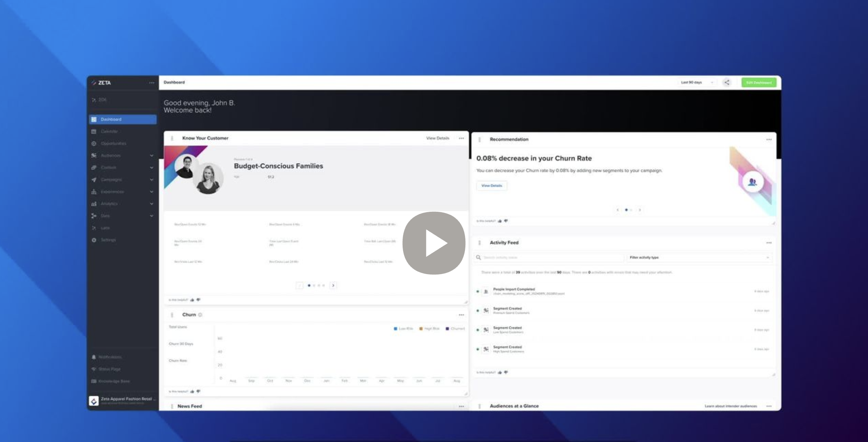Toggle Churned legend in Churn chart
Viewport: 868px width, 442px height.
(455, 329)
